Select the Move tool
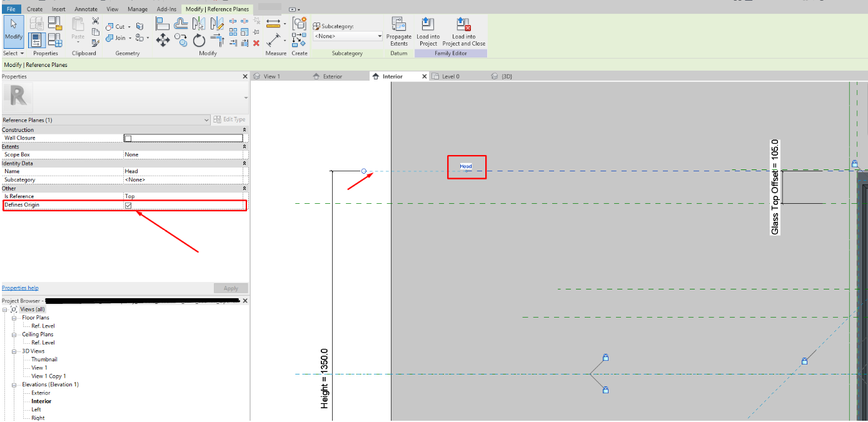The height and width of the screenshot is (422, 868). pos(163,41)
